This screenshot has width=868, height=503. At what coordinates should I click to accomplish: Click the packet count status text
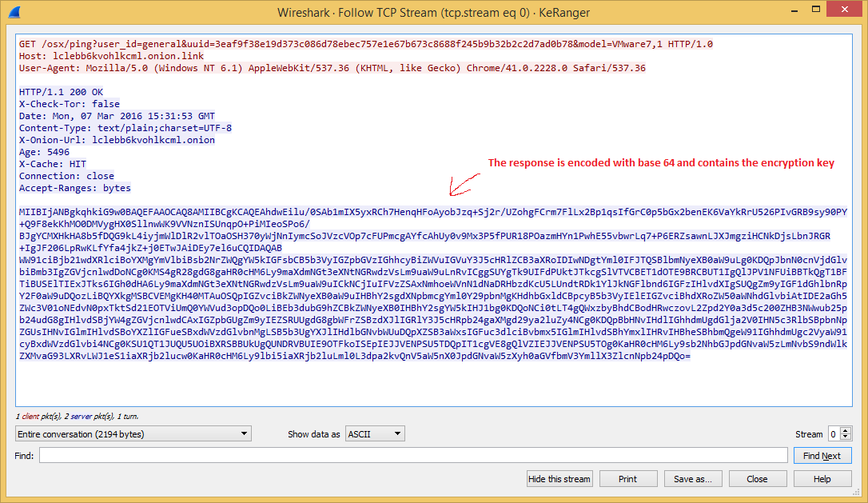click(x=77, y=416)
